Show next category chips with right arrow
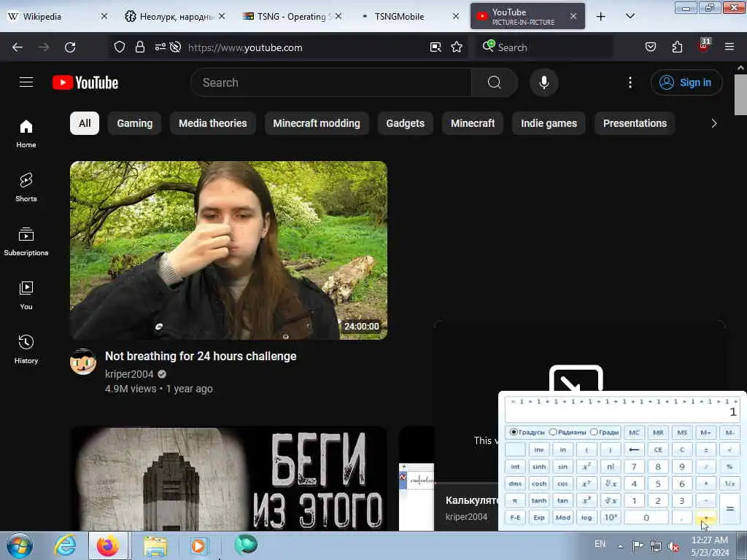Screen dimensions: 747x560 [713, 123]
